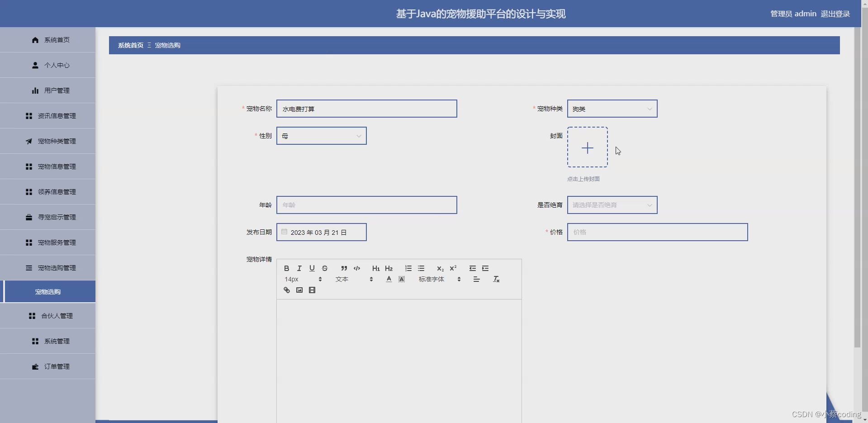Open 用户管理 in the sidebar
The height and width of the screenshot is (423, 868).
[x=47, y=90]
